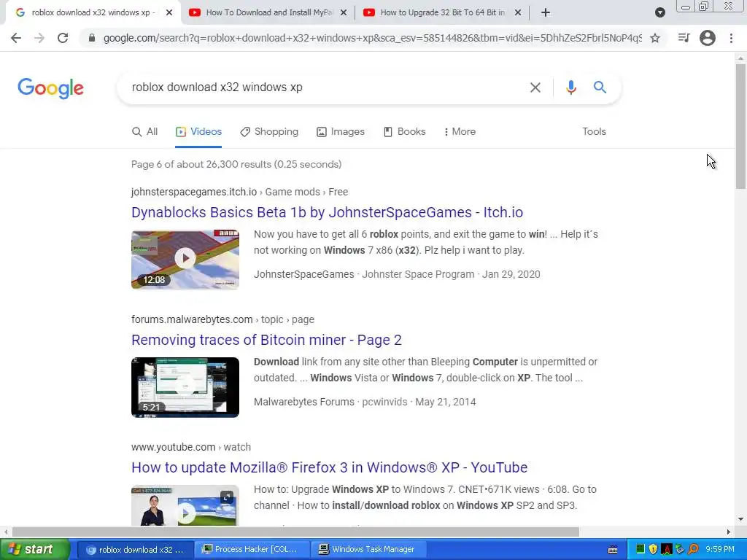The image size is (747, 560).
Task: Close the How to Upgrade 32 Bit tab
Action: point(518,13)
